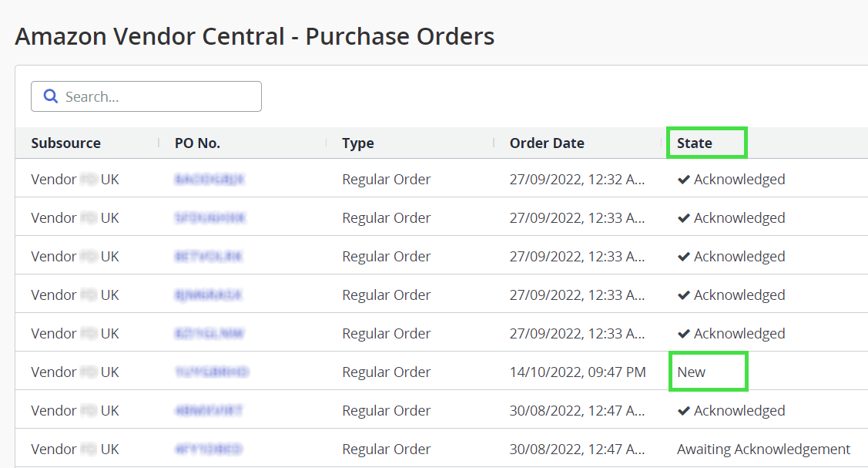Select the New state cell
868x468 pixels.
692,372
